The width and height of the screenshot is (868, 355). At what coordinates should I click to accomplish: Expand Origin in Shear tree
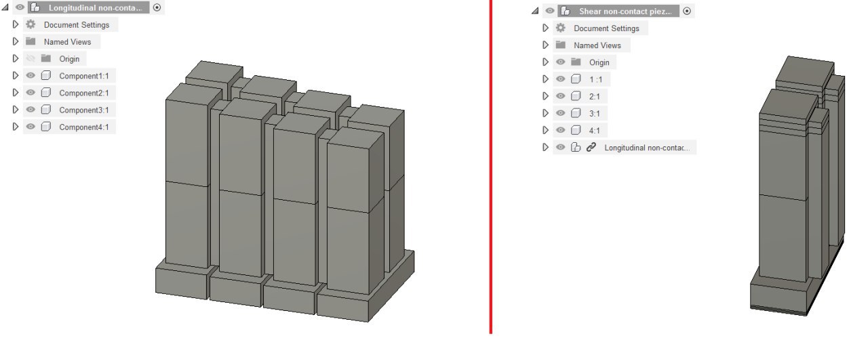pos(545,62)
